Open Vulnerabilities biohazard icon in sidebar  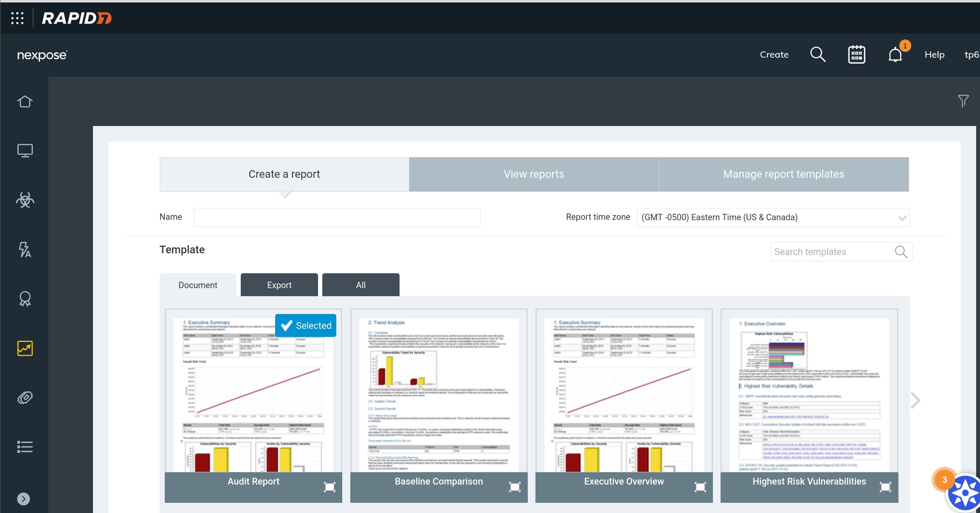click(x=25, y=200)
